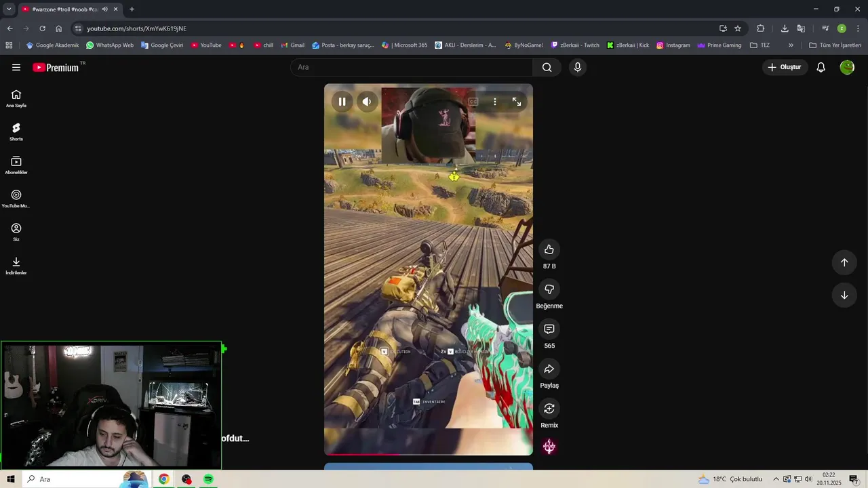This screenshot has width=868, height=488.
Task: Open a new Chrome tab
Action: (132, 9)
